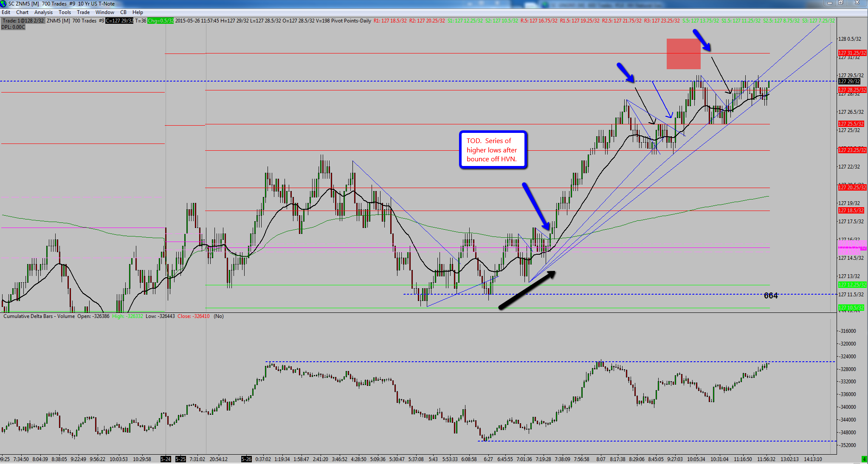Click the red 127 31.25/32 price axis label
Viewport: 868px width, 464px height.
coord(852,53)
